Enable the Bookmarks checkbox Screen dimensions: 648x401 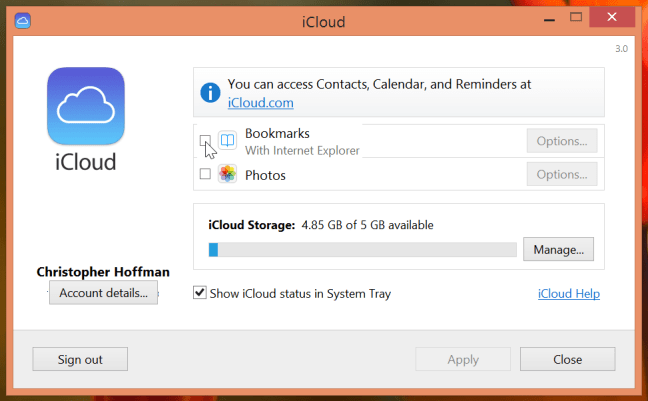tap(205, 141)
